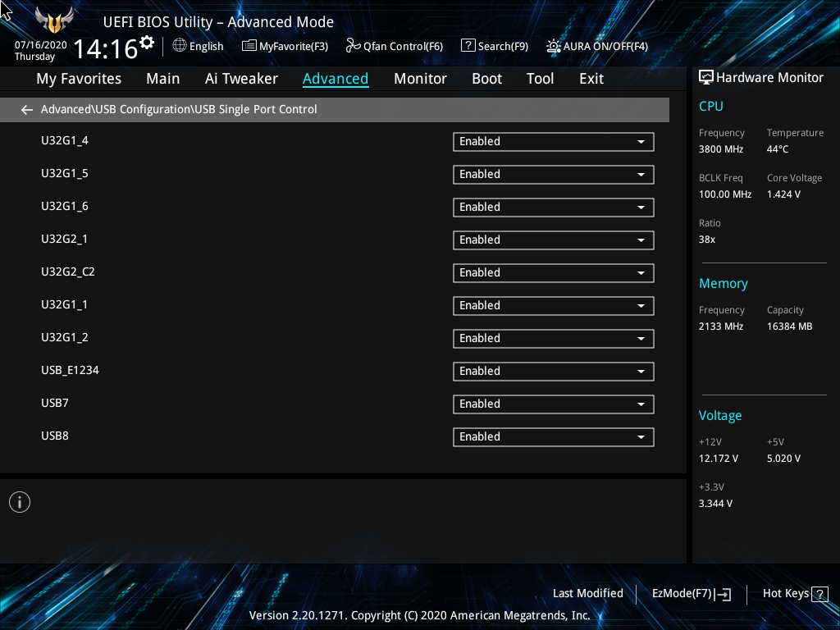Image resolution: width=840 pixels, height=630 pixels.
Task: Open the U32G1_1 Enabled dropdown
Action: [554, 305]
